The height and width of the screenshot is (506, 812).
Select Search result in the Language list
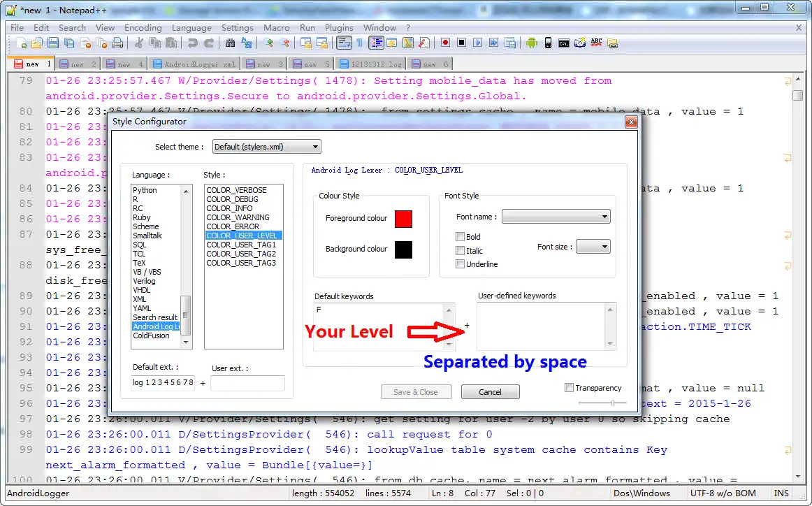(x=155, y=317)
